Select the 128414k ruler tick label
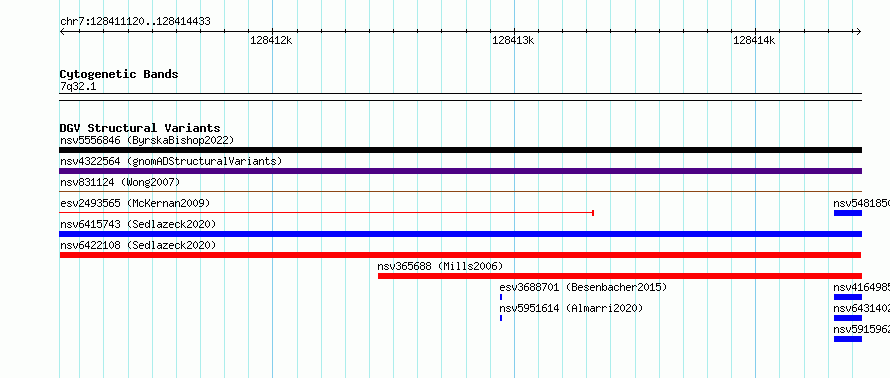The image size is (890, 378). coord(754,40)
